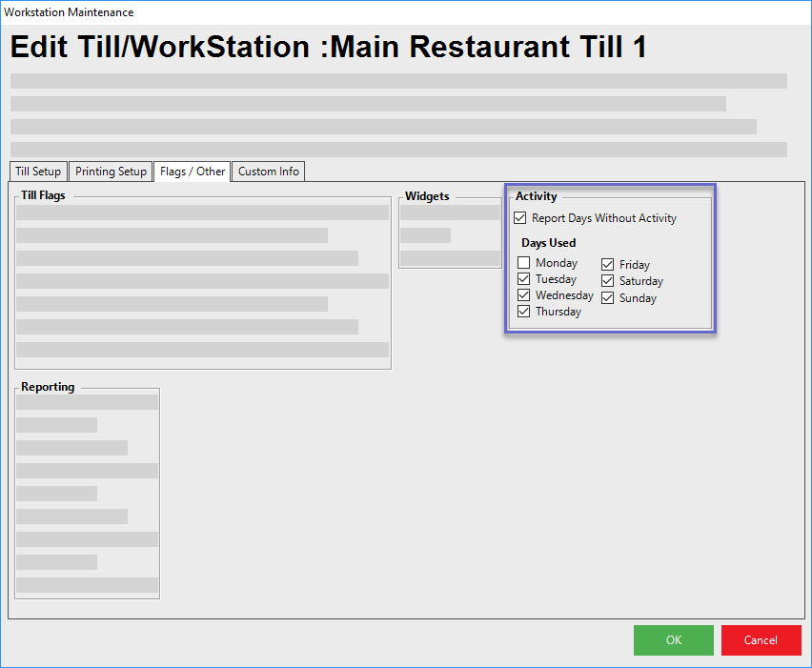812x668 pixels.
Task: Switch to the Till Setup tab
Action: (x=38, y=172)
